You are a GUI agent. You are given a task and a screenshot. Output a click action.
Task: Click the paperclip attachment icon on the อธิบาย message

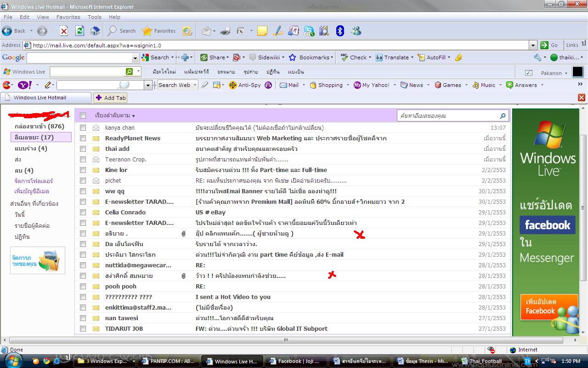click(x=183, y=234)
